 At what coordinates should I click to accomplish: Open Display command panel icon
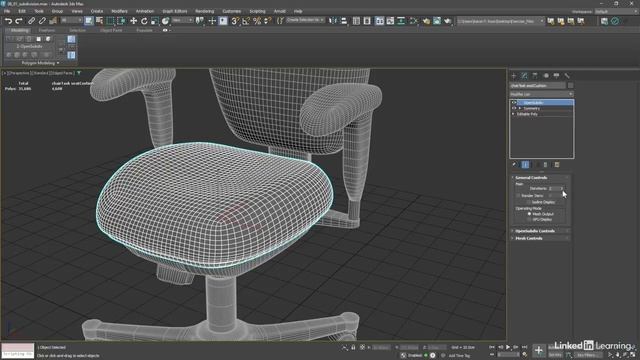click(556, 76)
